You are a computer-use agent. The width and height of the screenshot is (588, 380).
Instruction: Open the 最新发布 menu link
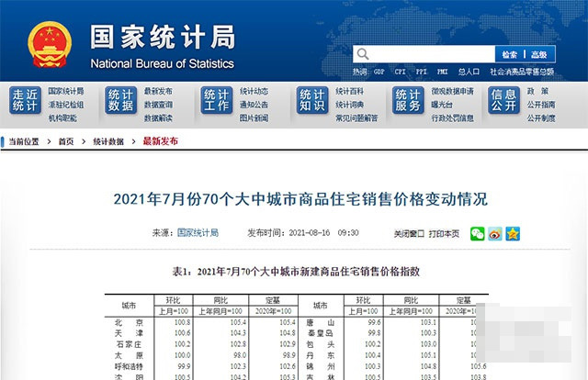tap(157, 91)
